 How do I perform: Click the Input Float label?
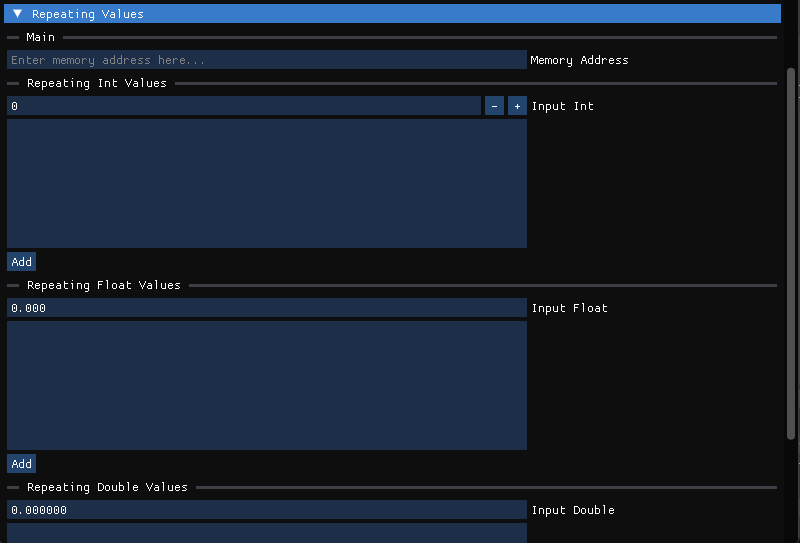(569, 308)
